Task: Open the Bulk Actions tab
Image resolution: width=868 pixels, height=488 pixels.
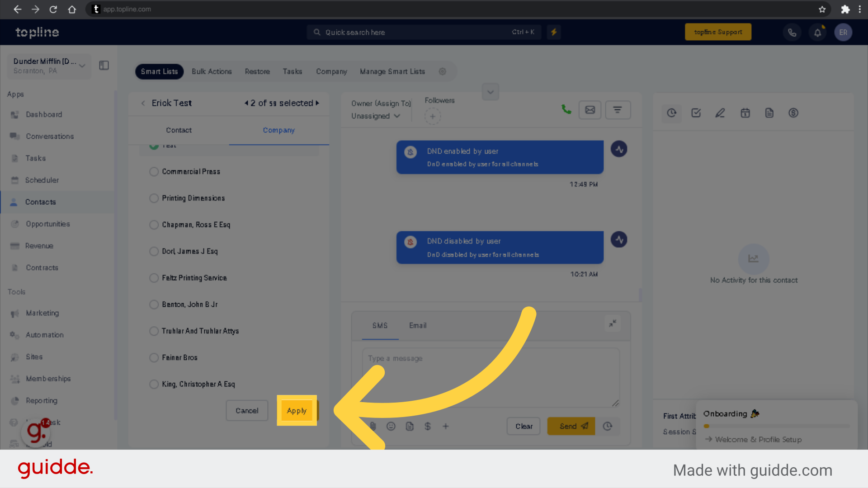Action: pos(212,71)
